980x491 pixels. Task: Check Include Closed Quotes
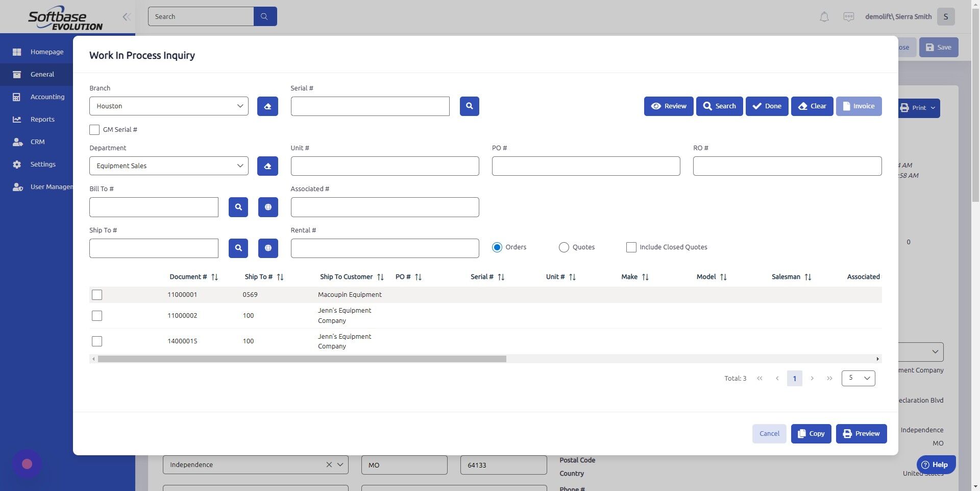[631, 247]
